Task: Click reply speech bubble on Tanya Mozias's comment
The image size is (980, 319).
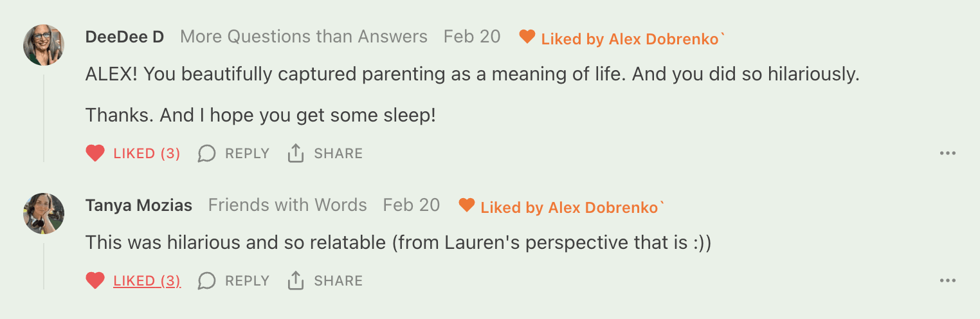Action: (x=206, y=281)
